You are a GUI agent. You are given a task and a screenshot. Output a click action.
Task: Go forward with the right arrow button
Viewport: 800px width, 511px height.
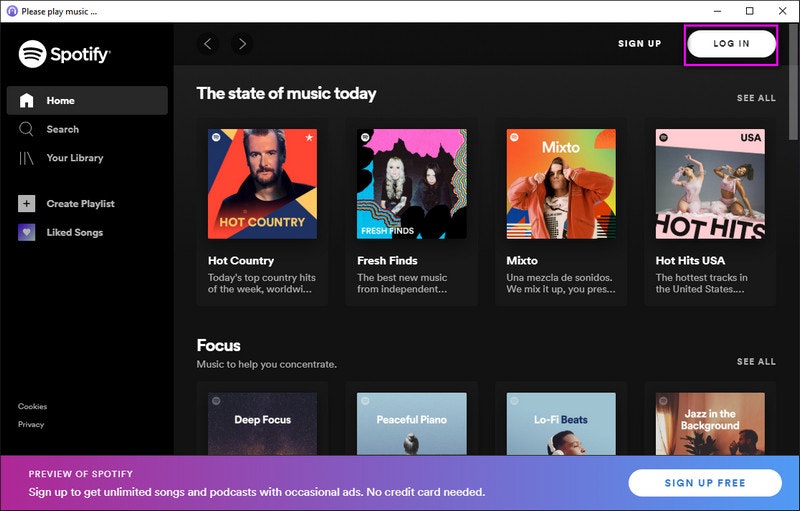tap(242, 44)
